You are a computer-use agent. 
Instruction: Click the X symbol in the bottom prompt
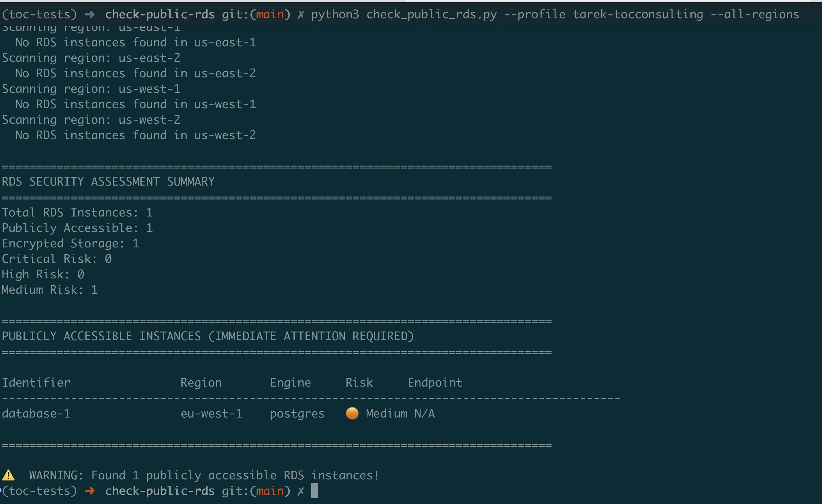tap(301, 491)
